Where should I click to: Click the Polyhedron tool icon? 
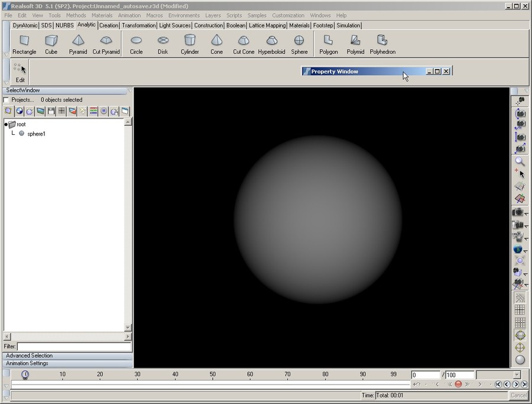click(x=382, y=40)
